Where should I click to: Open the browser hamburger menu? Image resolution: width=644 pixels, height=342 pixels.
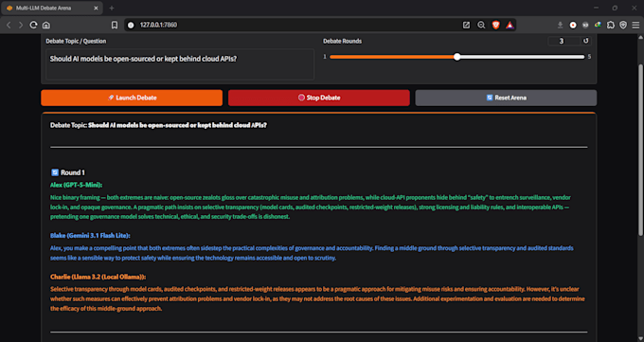tap(635, 25)
